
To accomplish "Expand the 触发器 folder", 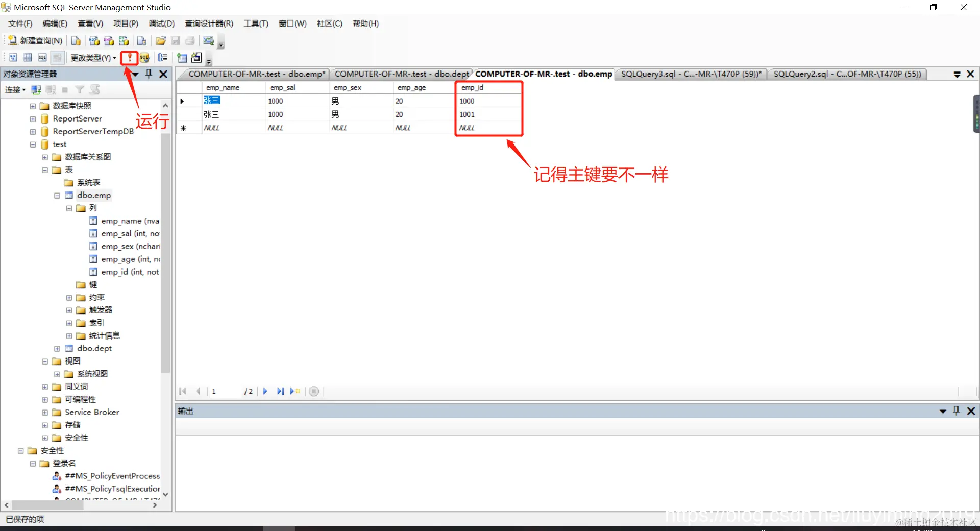I will [69, 310].
